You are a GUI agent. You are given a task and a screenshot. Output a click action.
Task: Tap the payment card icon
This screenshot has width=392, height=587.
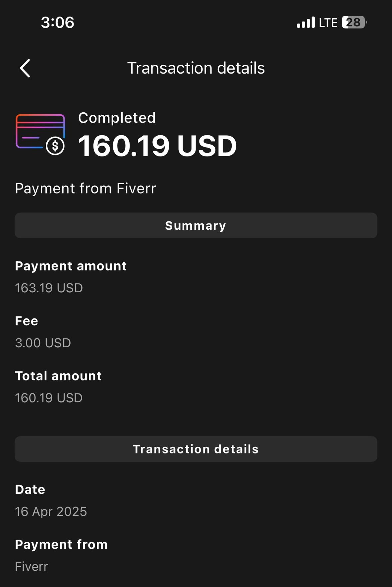(x=40, y=134)
